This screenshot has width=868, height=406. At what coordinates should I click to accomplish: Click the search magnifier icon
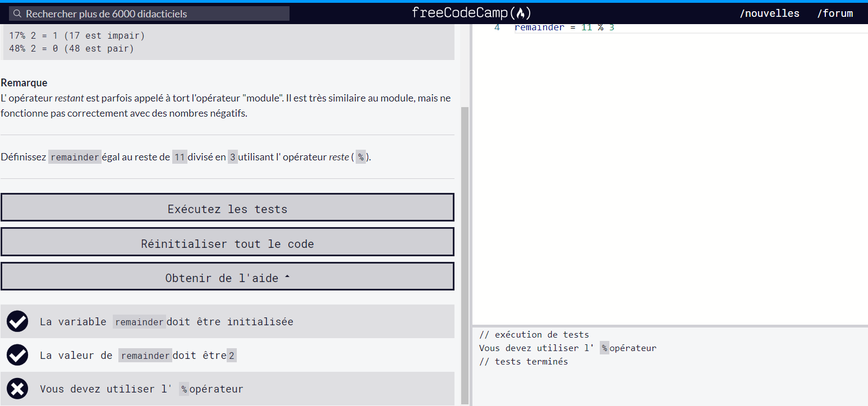click(17, 13)
